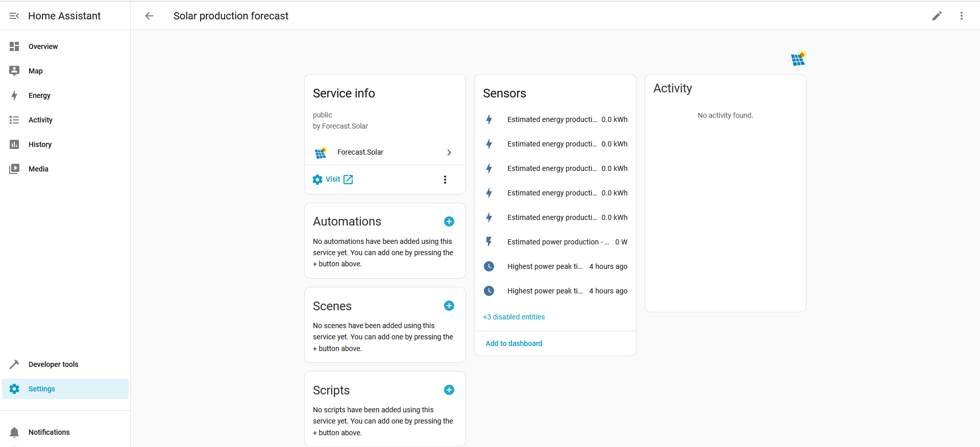Open the top-right three-dot overflow menu
Image resolution: width=980 pixels, height=447 pixels.
(961, 16)
